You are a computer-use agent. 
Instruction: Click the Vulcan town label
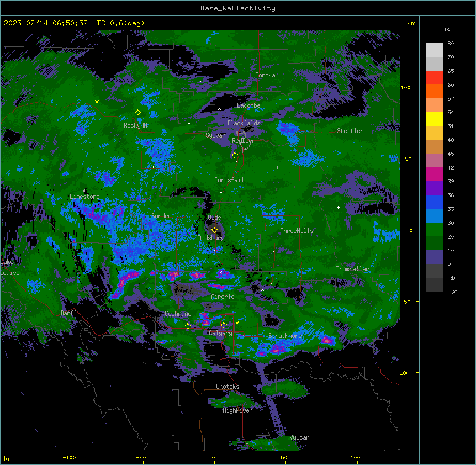click(x=299, y=437)
